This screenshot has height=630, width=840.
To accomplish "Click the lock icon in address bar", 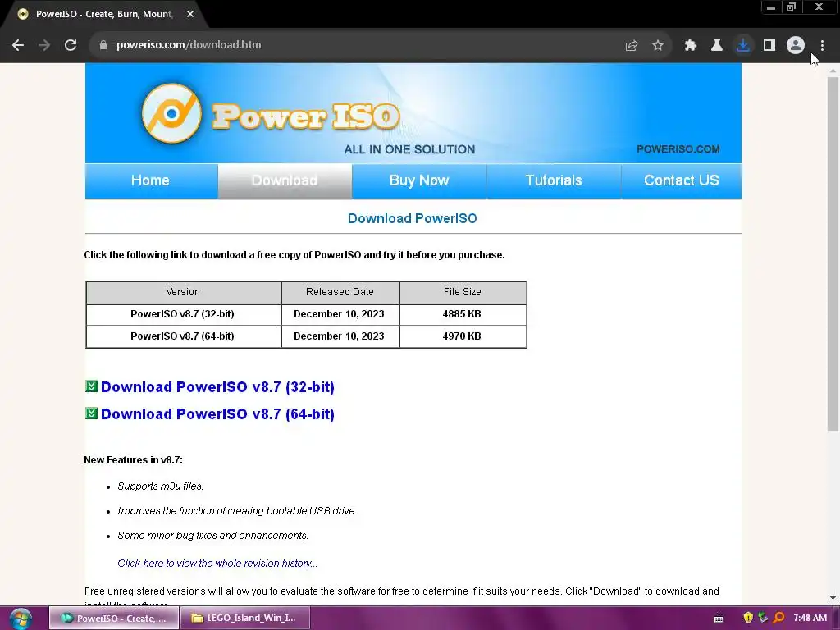I will pos(103,45).
